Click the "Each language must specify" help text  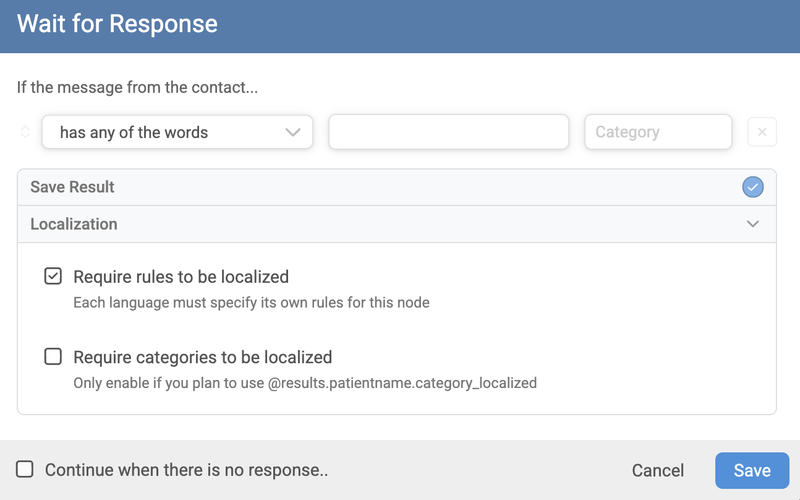point(251,302)
